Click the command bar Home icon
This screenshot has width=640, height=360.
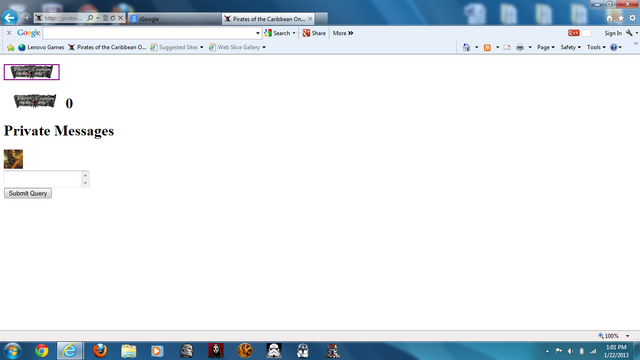pyautogui.click(x=466, y=47)
